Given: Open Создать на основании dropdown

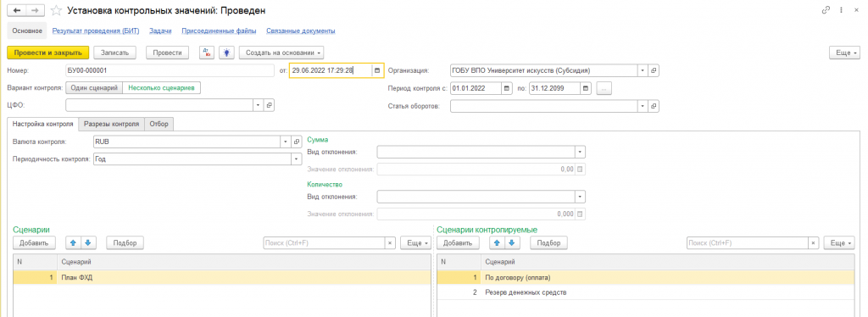Looking at the screenshot, I should click(281, 53).
